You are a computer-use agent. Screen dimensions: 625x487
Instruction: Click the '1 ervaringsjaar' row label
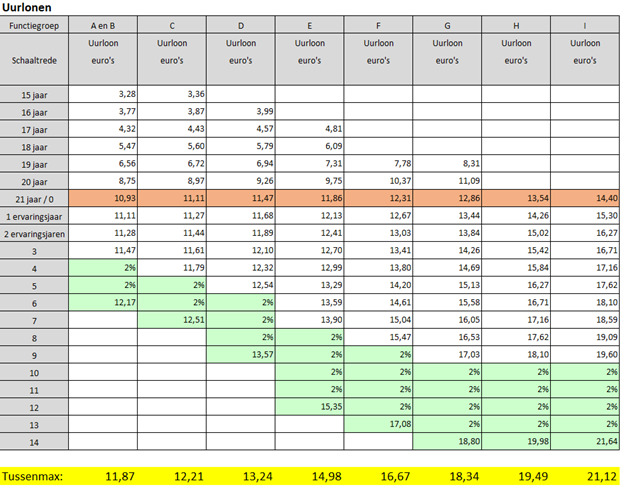pyautogui.click(x=35, y=216)
